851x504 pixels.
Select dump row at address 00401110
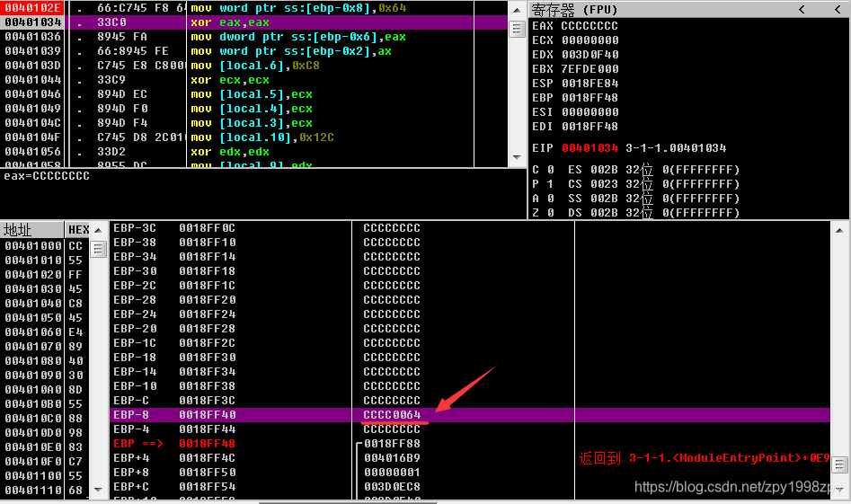pyautogui.click(x=45, y=490)
